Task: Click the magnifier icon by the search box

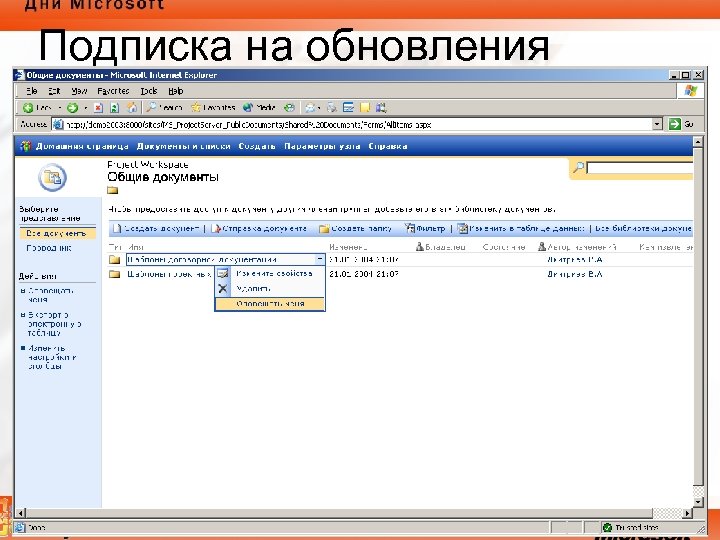Action: point(579,168)
